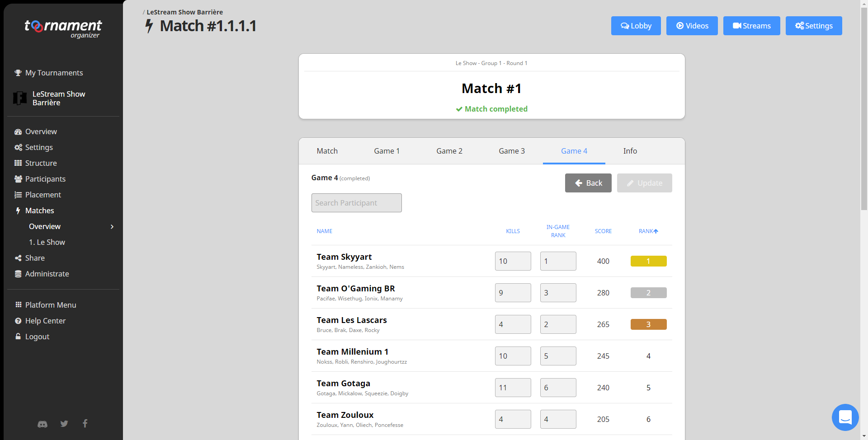
Task: Click the bronze rank 3 badge
Action: 649,324
